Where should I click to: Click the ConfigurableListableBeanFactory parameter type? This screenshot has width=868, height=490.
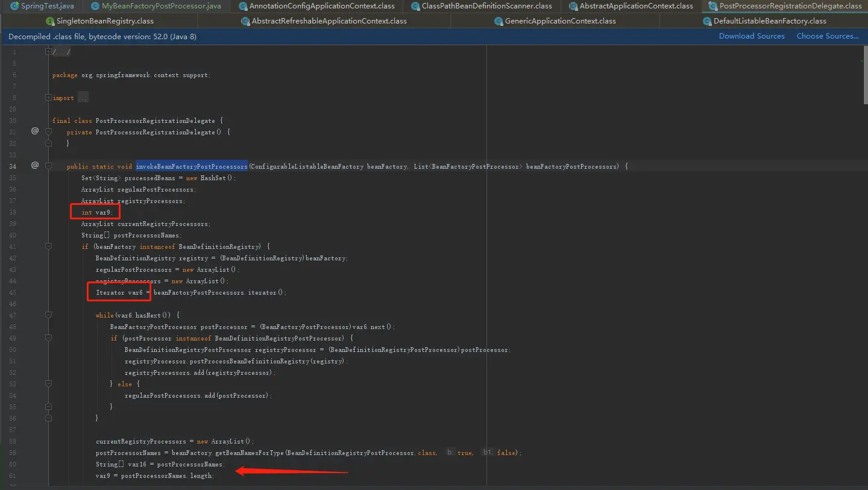(307, 166)
